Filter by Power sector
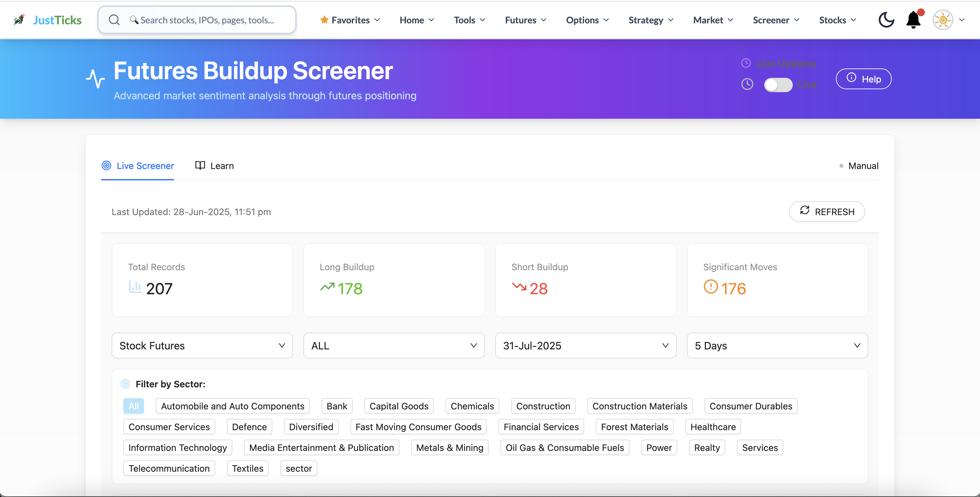This screenshot has height=497, width=980. point(659,448)
